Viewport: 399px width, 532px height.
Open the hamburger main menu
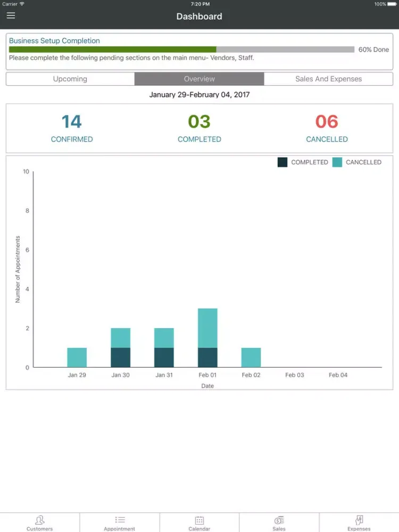point(11,15)
